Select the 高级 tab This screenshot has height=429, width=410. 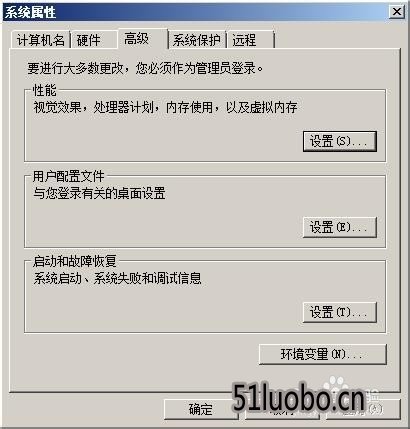pyautogui.click(x=142, y=39)
